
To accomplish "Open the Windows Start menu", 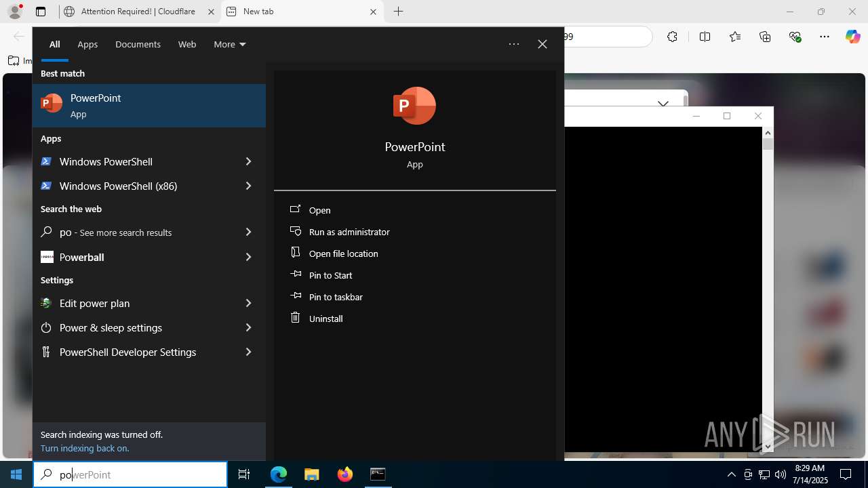I will [x=16, y=474].
